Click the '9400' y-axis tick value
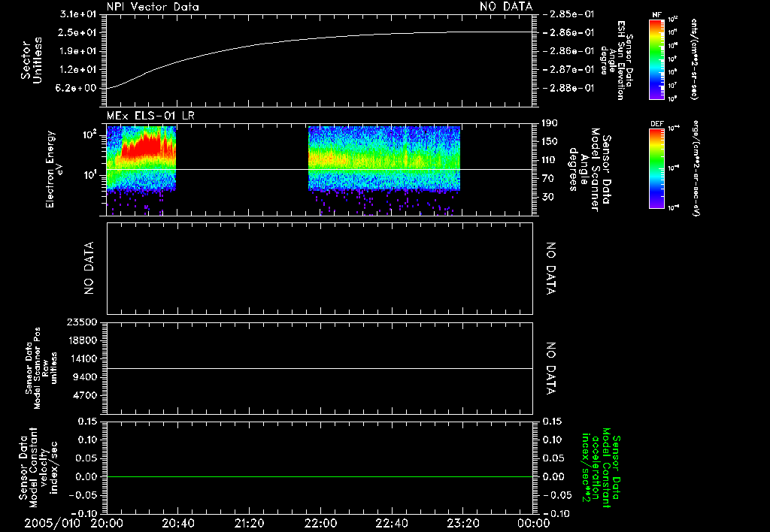770x532 pixels. (x=84, y=377)
